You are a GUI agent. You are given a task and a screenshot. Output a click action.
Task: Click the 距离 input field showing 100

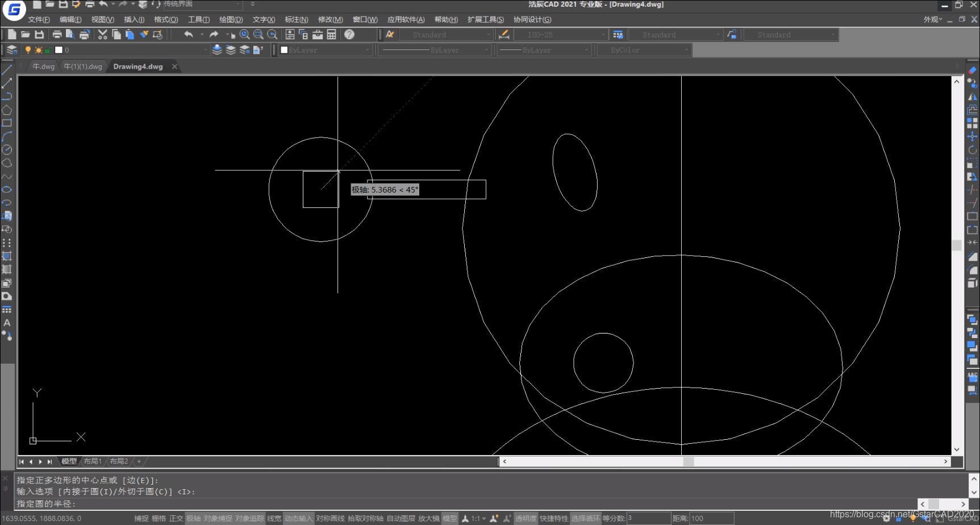pos(712,518)
